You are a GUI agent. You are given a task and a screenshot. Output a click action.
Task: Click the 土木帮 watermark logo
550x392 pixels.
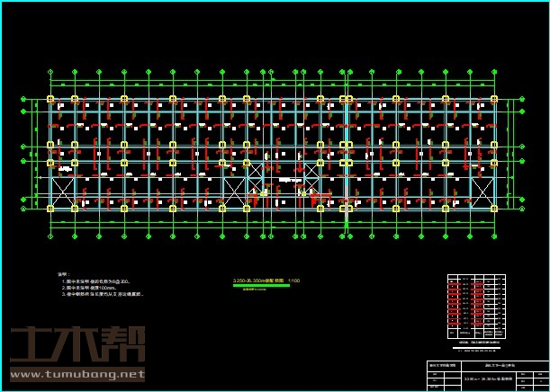(77, 346)
